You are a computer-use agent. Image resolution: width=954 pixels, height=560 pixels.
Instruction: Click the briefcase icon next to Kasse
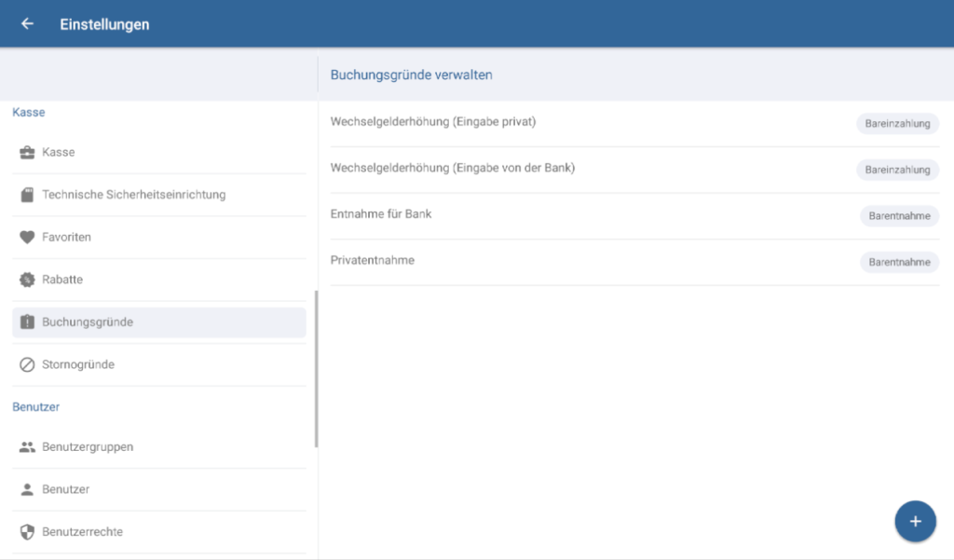[27, 152]
